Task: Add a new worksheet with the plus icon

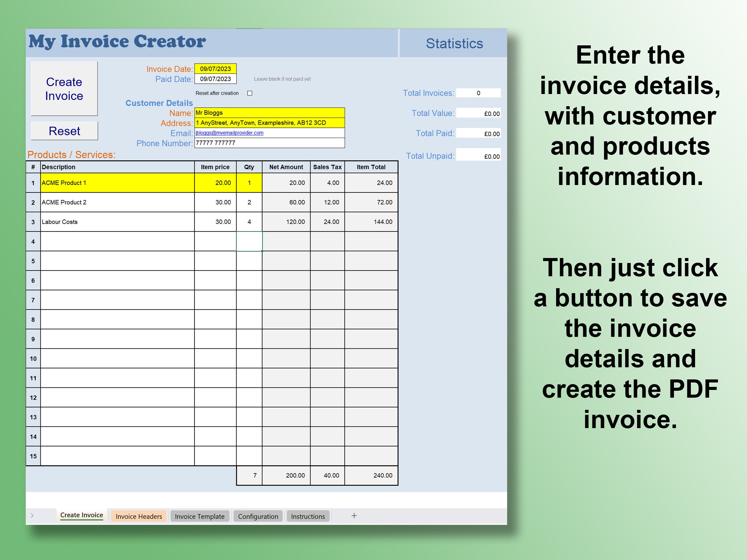Action: pos(354,515)
